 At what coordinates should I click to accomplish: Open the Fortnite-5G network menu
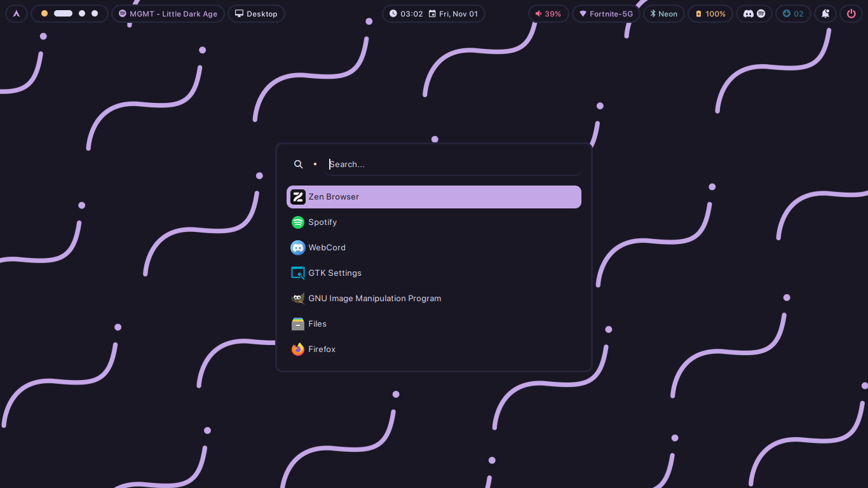click(x=606, y=13)
